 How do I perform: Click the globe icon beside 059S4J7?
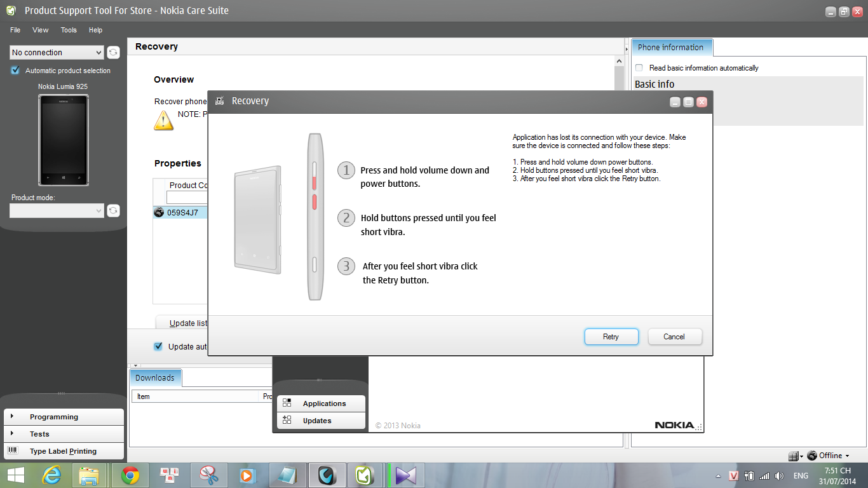159,212
